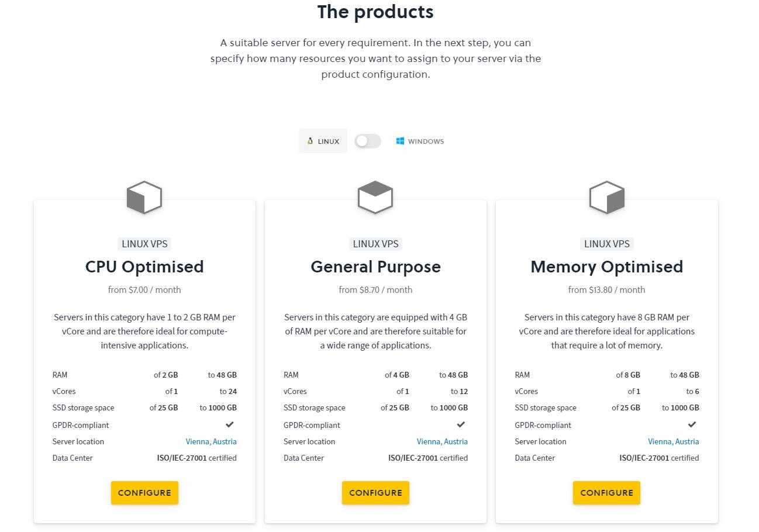Click the CPU Optimised cube icon
This screenshot has width=759, height=532.
(144, 198)
